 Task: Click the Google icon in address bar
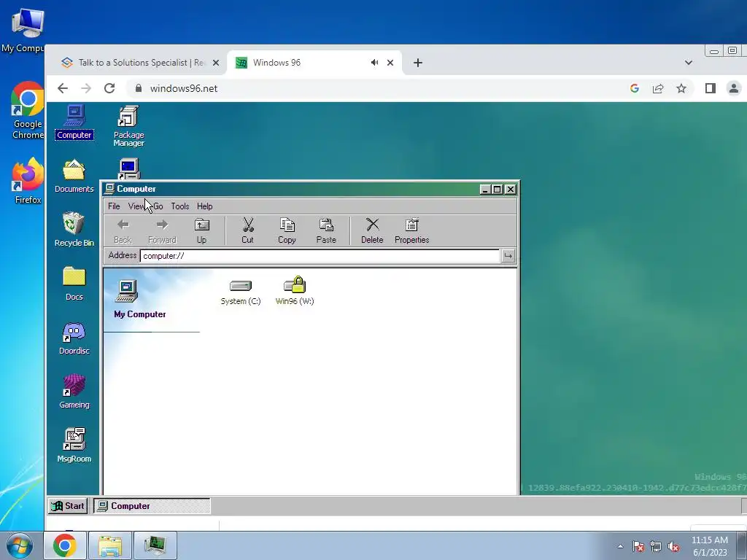click(634, 88)
